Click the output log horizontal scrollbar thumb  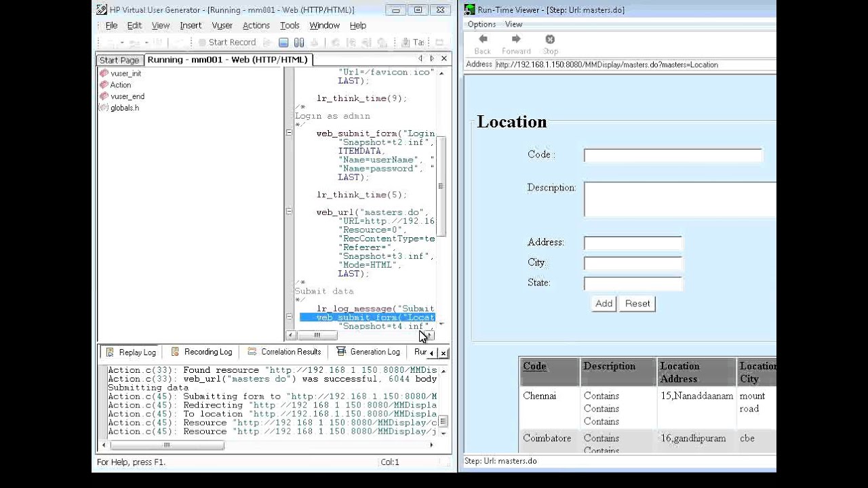coord(167,445)
